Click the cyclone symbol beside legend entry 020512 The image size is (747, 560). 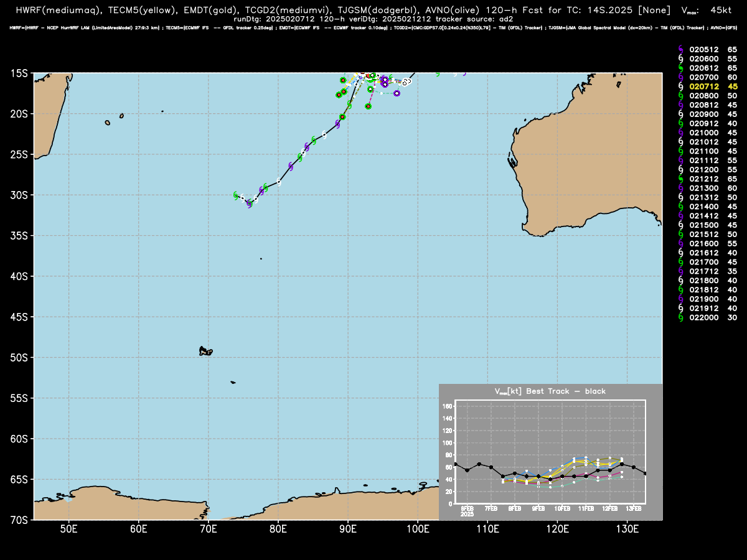(681, 49)
